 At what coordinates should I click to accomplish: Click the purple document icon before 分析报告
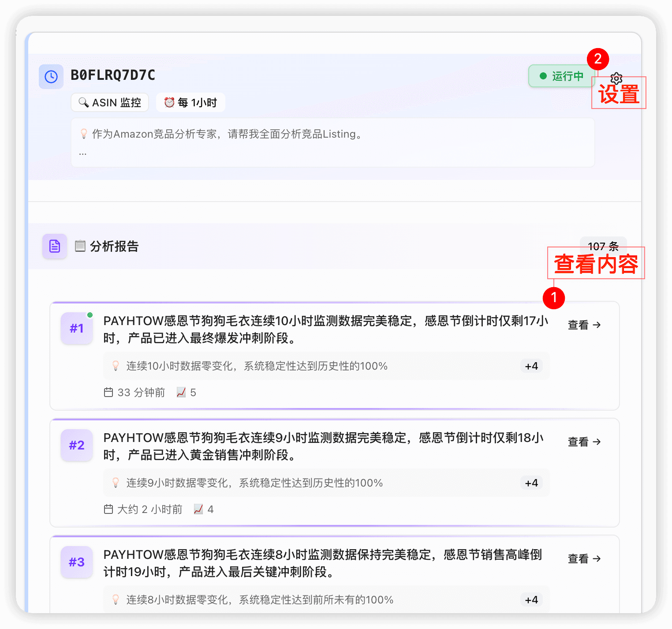coord(54,246)
